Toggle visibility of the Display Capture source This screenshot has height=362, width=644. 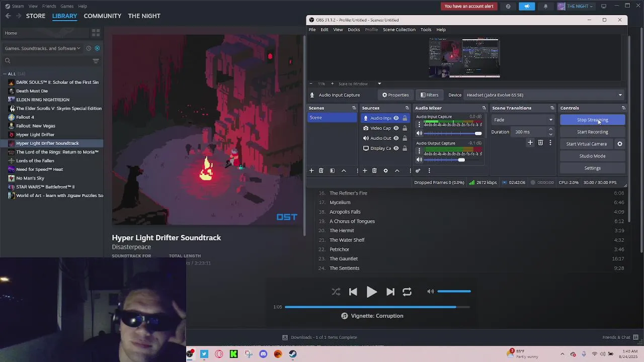coord(396,148)
